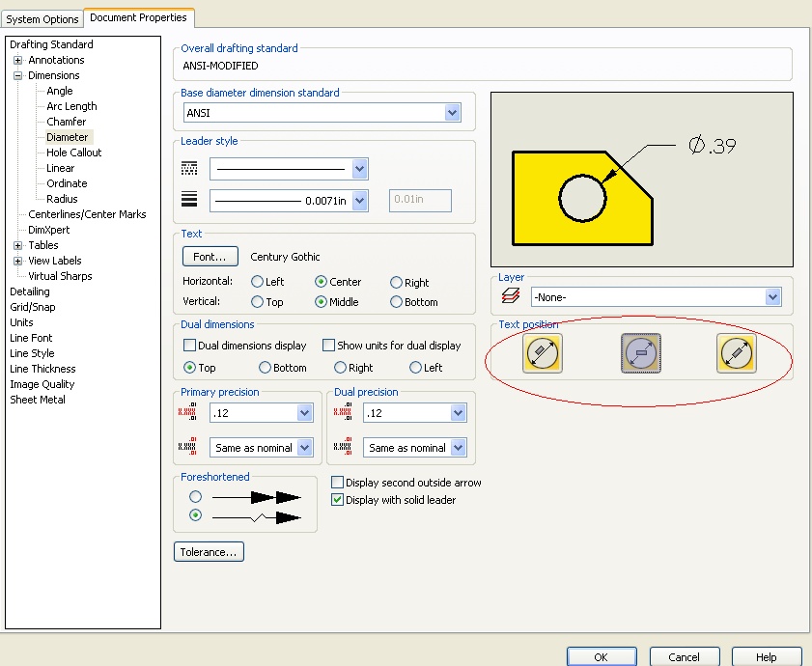Screen dimensions: 812x666
Task: Open leader line style dropdown
Action: (359, 169)
